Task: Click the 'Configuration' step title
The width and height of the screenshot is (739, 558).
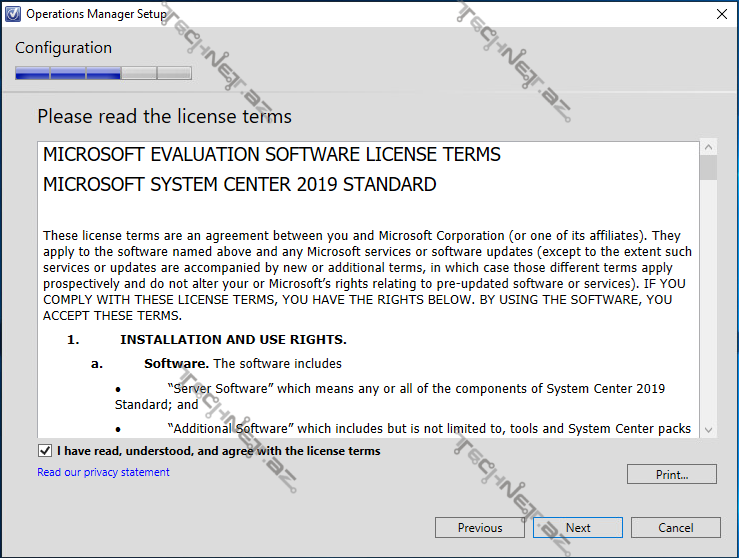Action: [63, 48]
